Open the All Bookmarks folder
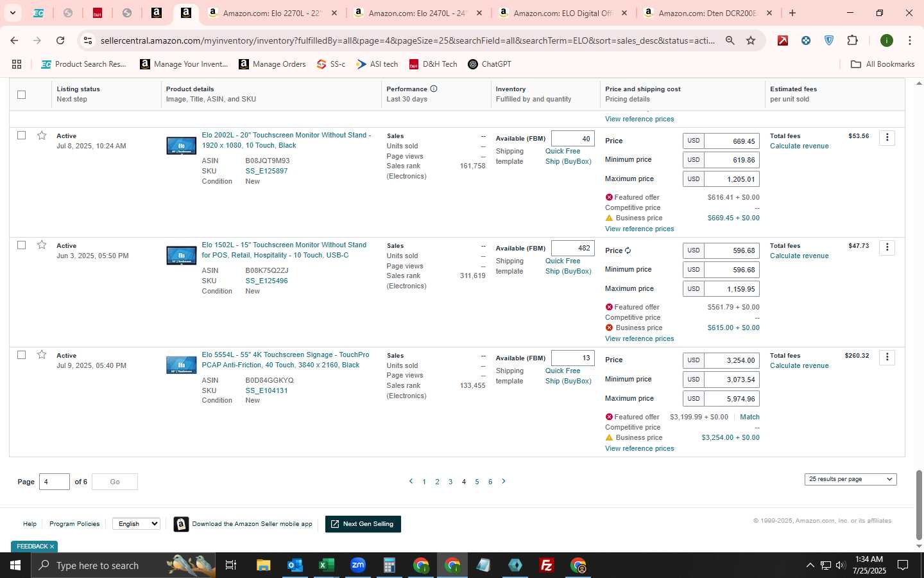Viewport: 924px width, 578px height. point(882,64)
